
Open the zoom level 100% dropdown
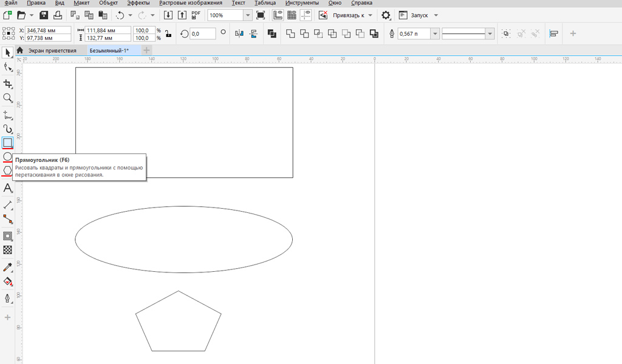coord(248,15)
